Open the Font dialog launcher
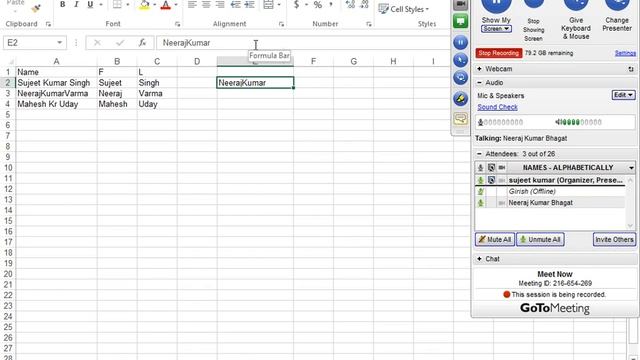 point(178,24)
